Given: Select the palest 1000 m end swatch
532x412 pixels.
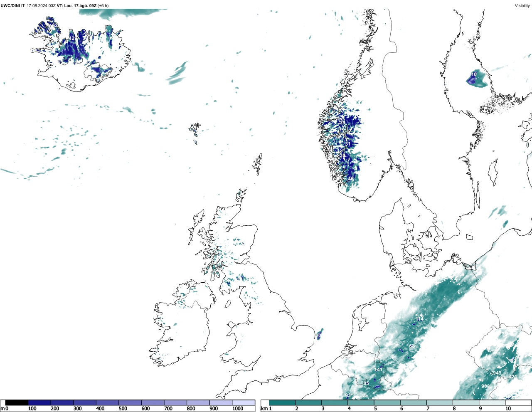Looking at the screenshot, I should pos(244,402).
